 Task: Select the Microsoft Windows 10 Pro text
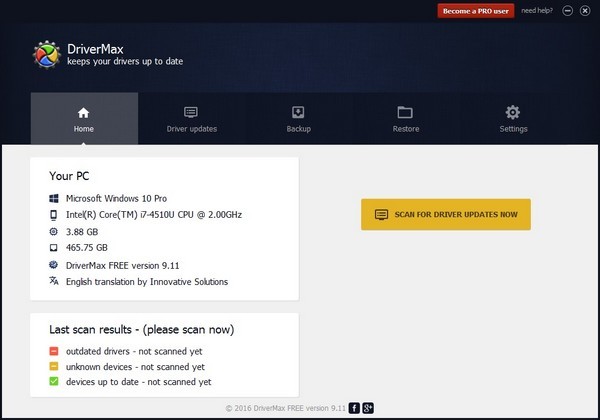(116, 199)
